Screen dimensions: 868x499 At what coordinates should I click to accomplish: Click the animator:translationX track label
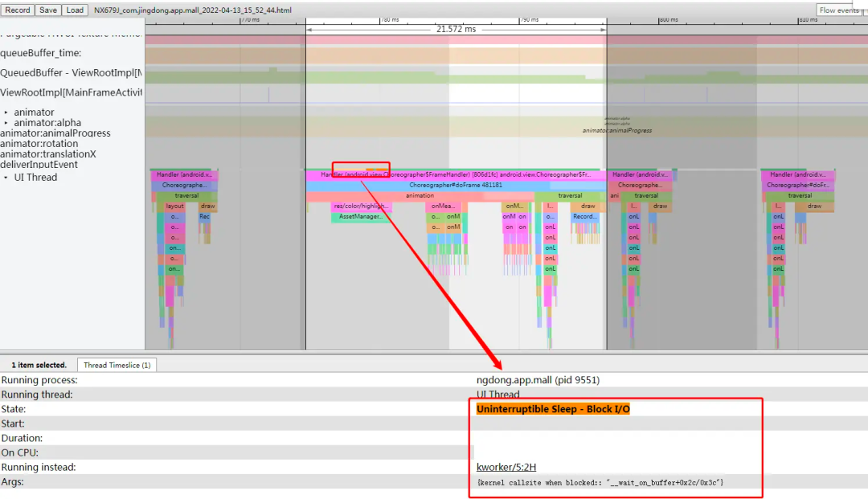pyautogui.click(x=48, y=154)
